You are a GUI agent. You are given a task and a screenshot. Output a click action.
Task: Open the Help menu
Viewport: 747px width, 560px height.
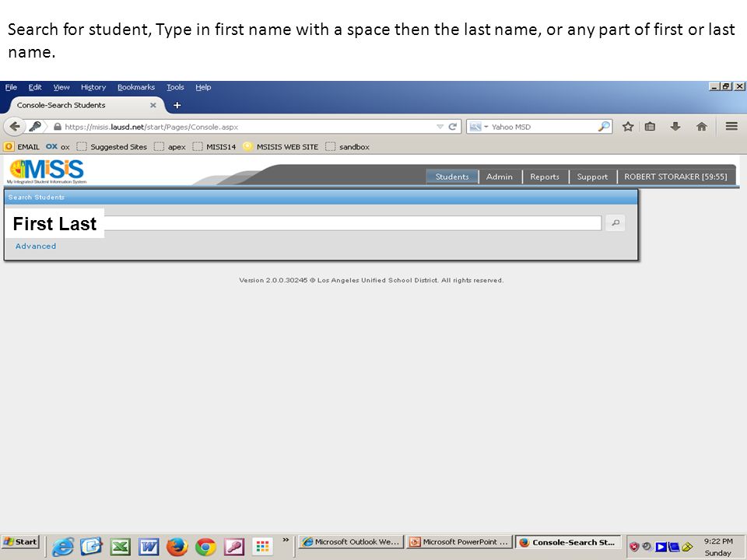coord(203,87)
